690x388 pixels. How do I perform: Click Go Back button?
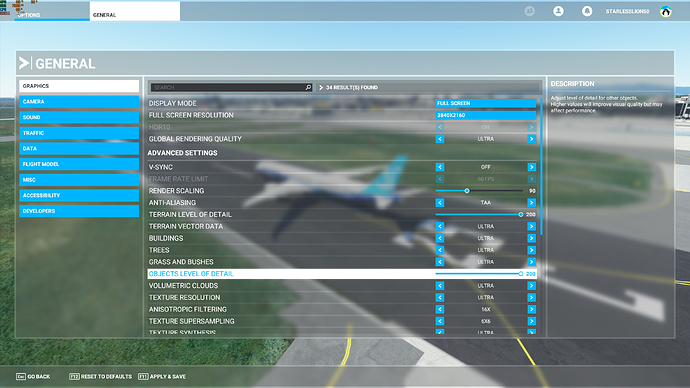[x=33, y=377]
